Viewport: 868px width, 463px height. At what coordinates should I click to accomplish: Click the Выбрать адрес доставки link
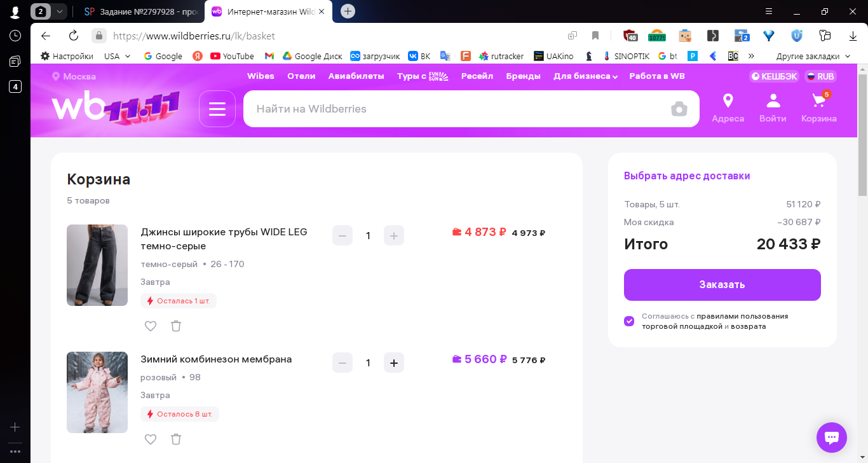click(x=687, y=176)
